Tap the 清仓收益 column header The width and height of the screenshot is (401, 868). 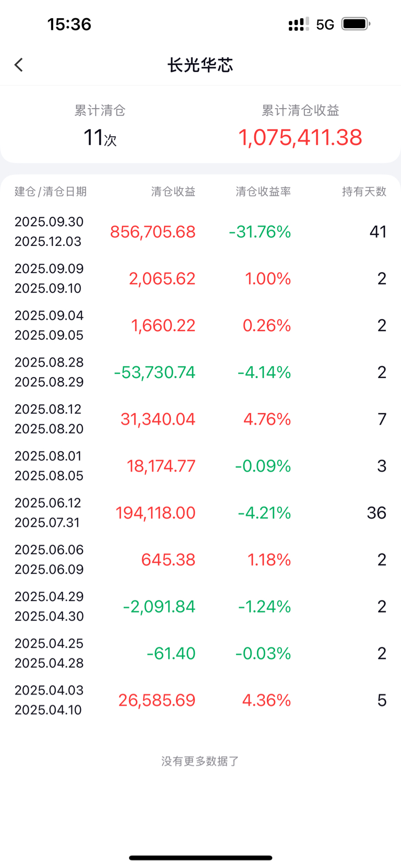pos(173,192)
